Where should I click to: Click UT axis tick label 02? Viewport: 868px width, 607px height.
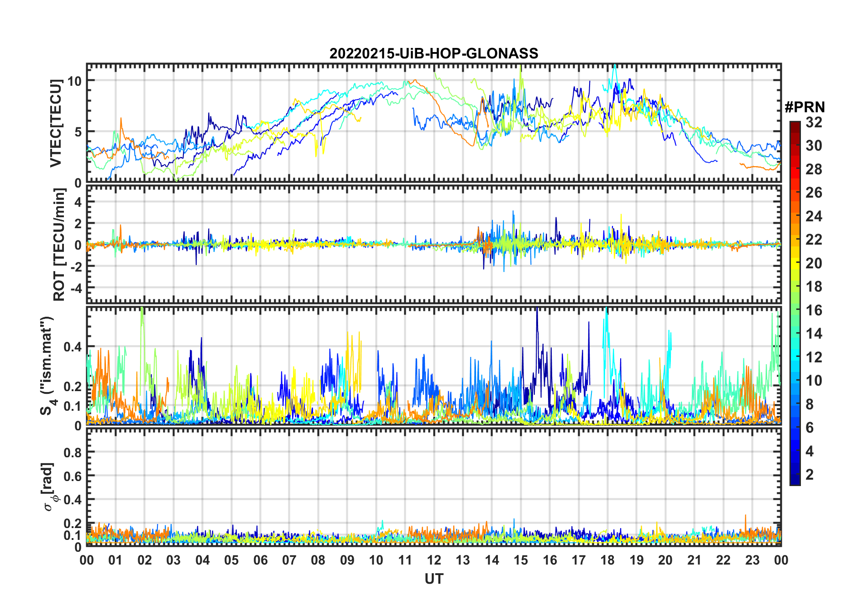[x=145, y=560]
